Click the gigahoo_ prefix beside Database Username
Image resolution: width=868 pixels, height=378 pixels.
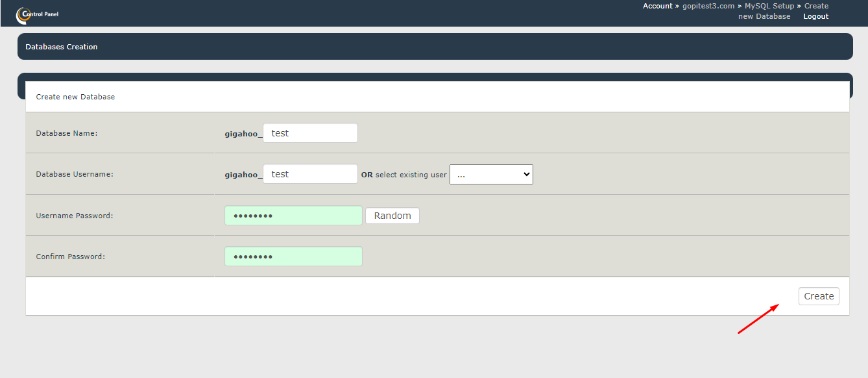click(244, 175)
